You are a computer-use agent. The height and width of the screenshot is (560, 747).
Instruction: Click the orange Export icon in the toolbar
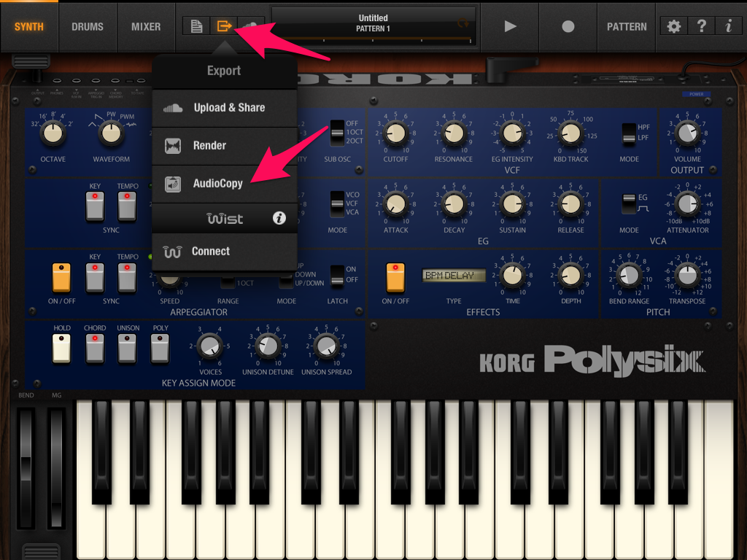tap(224, 26)
